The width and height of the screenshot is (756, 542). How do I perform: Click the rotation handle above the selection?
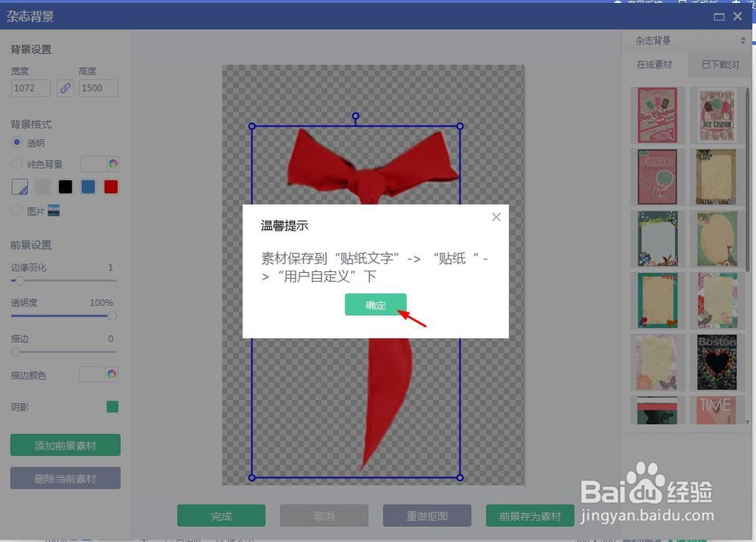(x=355, y=116)
